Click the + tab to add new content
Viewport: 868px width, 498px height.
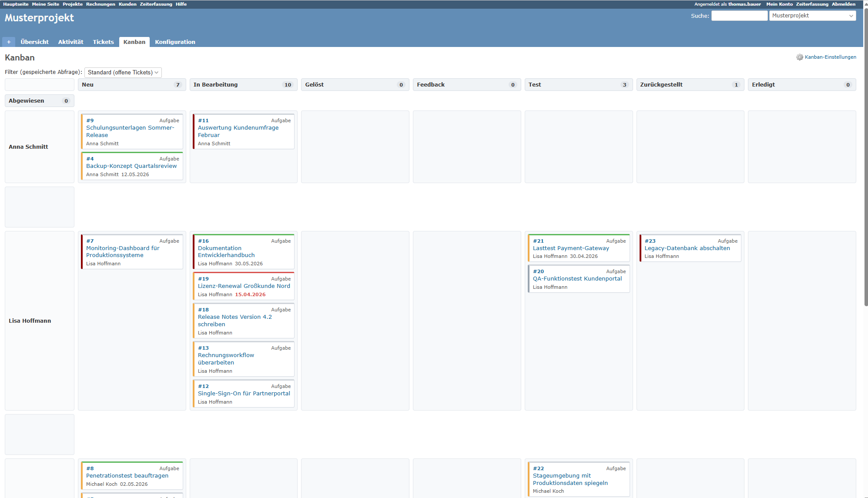[9, 42]
